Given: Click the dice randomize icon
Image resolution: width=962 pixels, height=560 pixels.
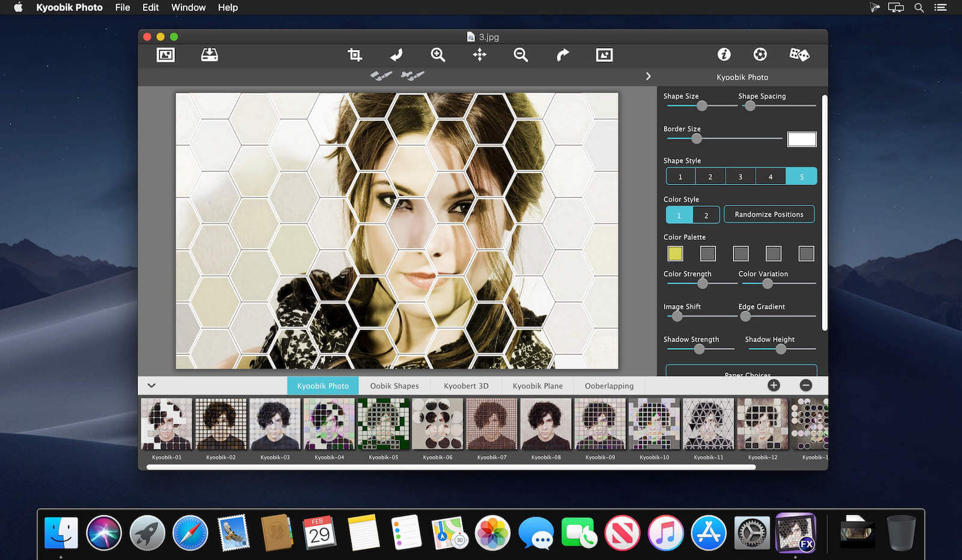Looking at the screenshot, I should click(798, 55).
